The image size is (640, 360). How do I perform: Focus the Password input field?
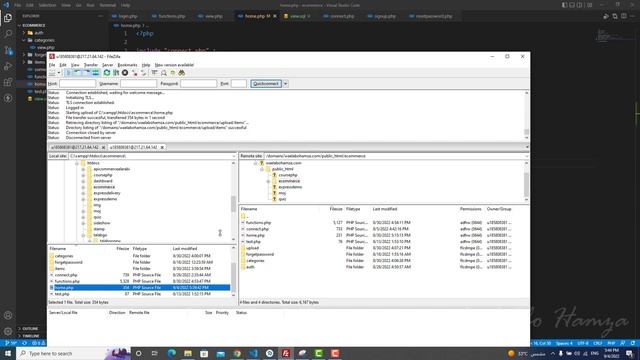(198, 84)
